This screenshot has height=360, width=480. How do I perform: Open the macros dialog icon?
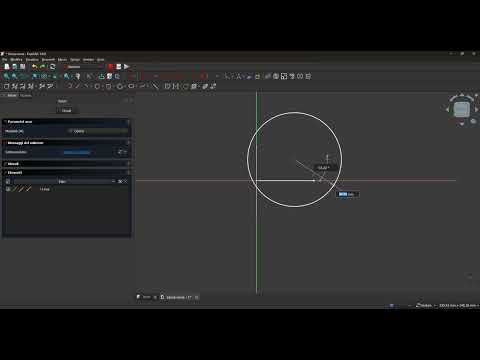click(119, 67)
